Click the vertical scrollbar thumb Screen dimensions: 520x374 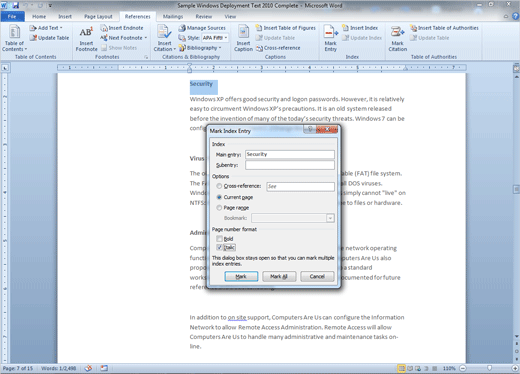516,190
